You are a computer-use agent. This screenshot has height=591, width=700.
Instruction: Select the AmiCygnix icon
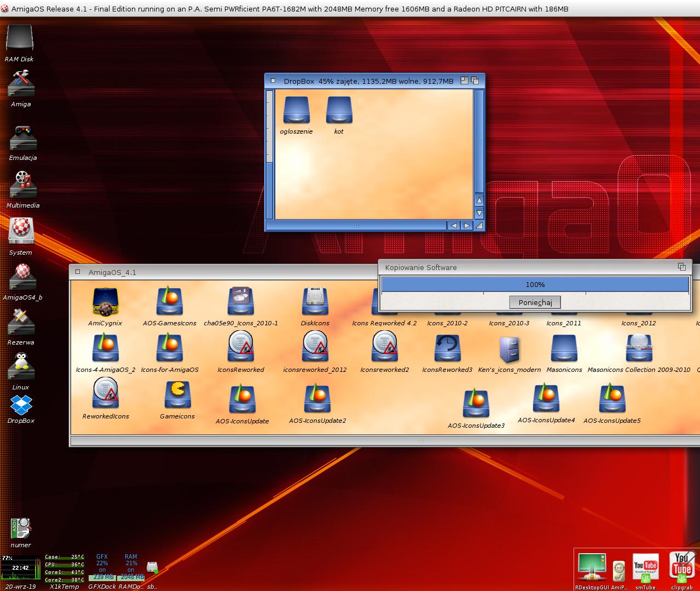click(x=106, y=302)
